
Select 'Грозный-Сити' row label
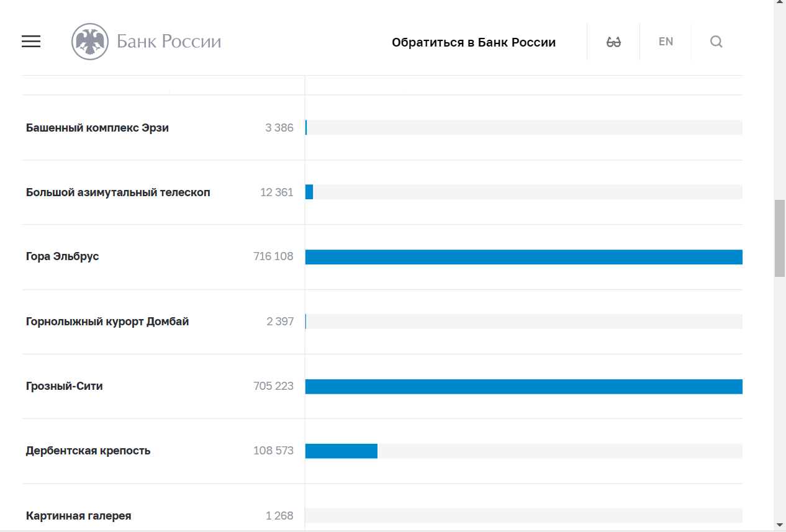65,386
